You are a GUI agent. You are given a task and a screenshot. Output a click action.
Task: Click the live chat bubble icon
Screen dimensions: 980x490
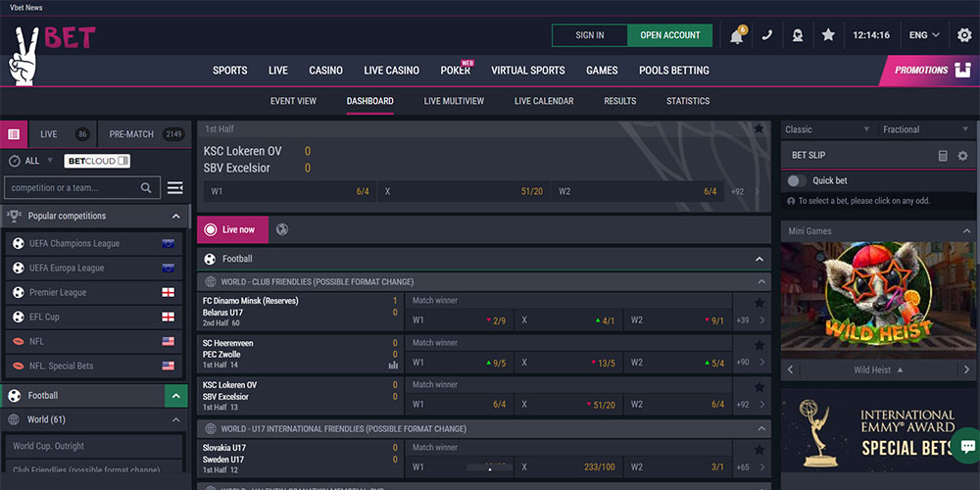click(965, 444)
